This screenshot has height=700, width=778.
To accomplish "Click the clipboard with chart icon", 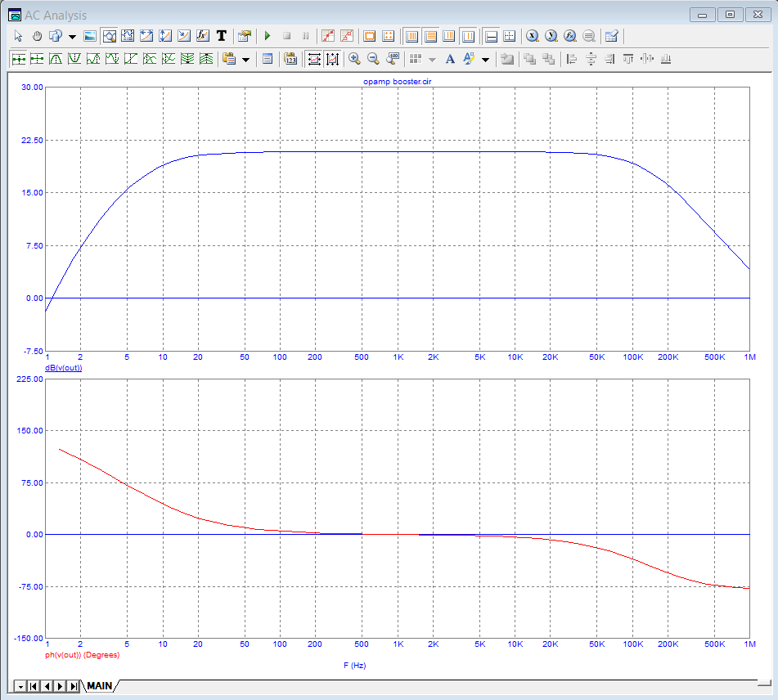I will coord(229,59).
